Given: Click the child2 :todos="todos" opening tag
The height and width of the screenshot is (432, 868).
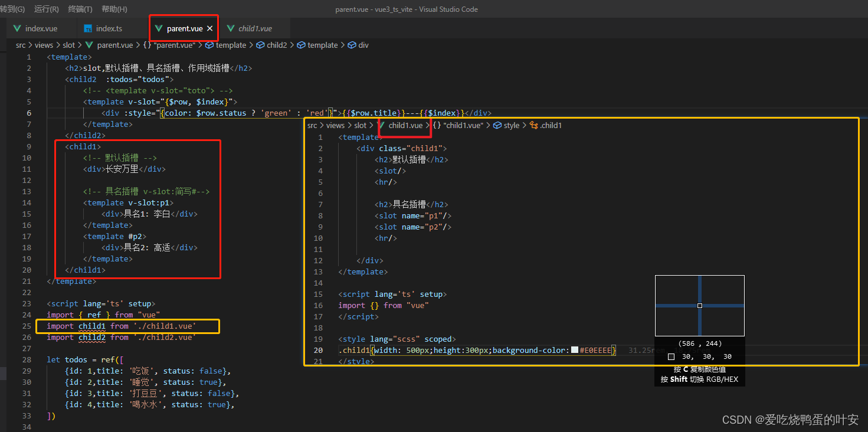Looking at the screenshot, I should click(x=120, y=79).
